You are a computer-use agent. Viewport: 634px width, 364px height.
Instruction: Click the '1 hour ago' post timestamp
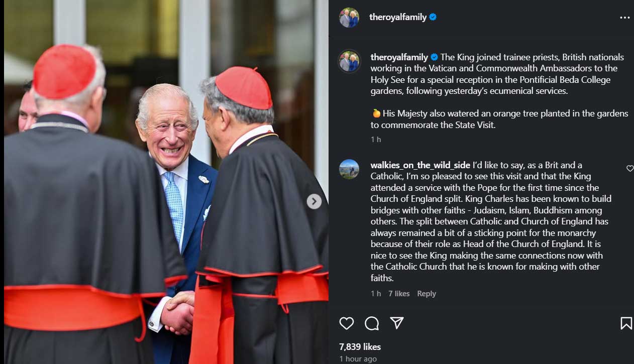(x=358, y=359)
